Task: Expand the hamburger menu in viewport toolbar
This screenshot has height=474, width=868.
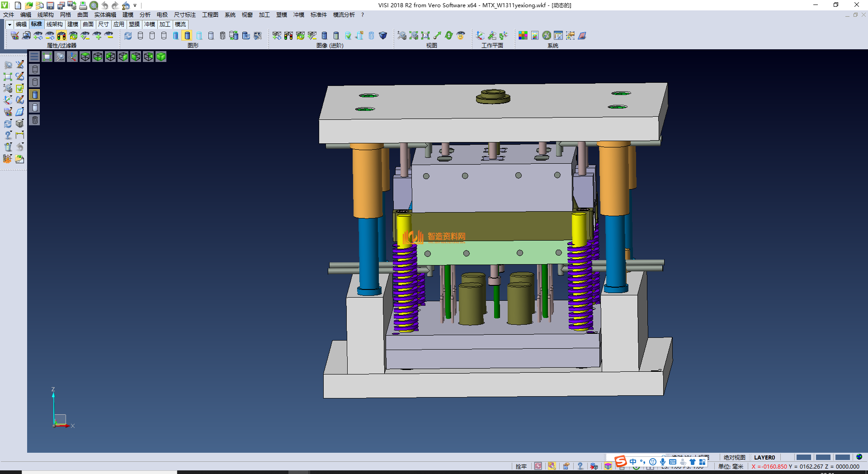Action: pyautogui.click(x=34, y=57)
